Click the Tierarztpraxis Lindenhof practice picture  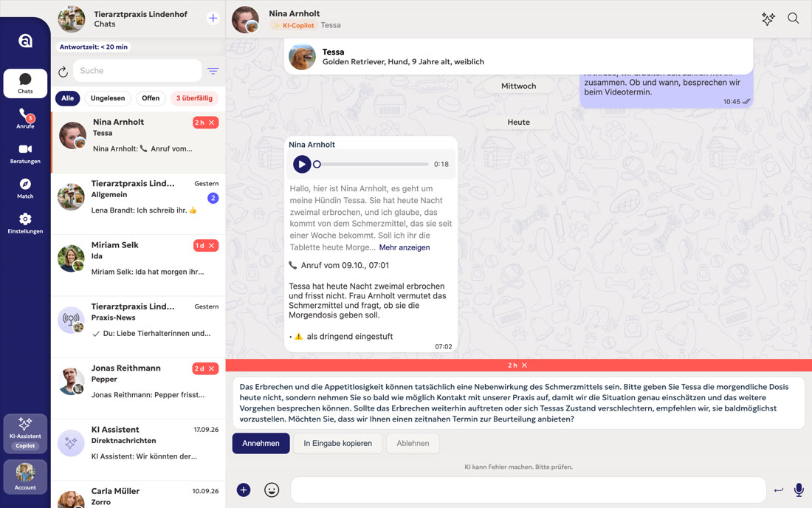72,19
